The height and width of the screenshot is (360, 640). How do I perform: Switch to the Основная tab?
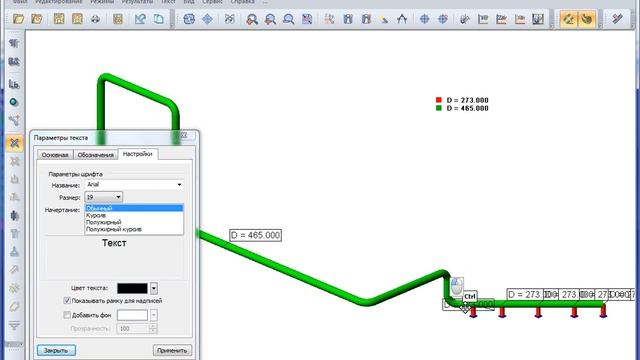pos(55,155)
